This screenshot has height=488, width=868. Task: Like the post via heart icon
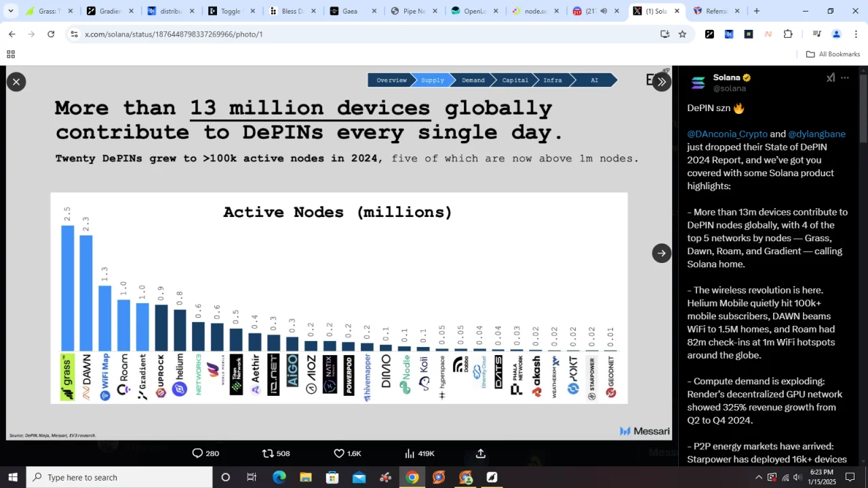coord(339,453)
